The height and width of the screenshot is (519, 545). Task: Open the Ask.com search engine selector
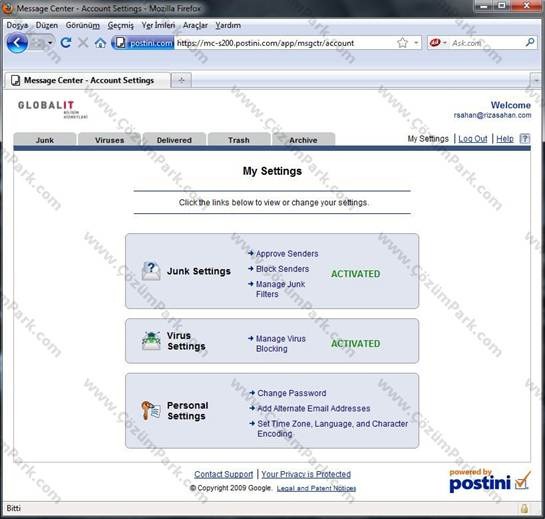point(438,43)
